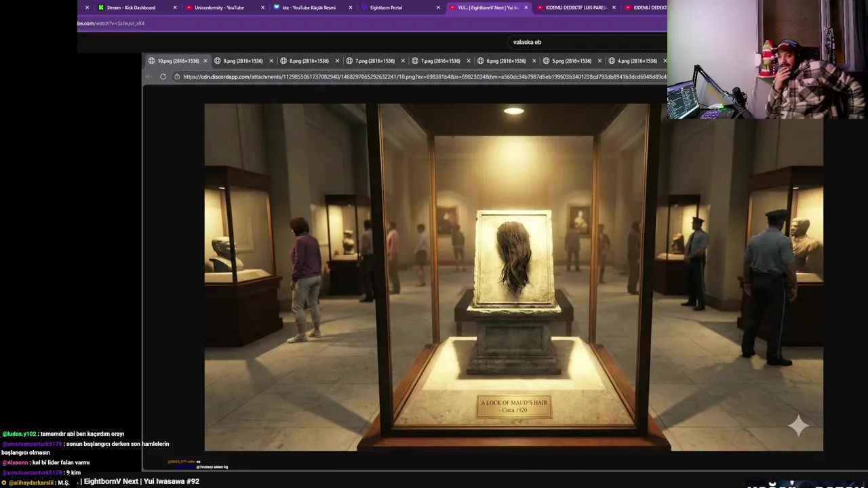Close the Eightborn Portal tab
This screenshot has width=868, height=488.
coord(438,7)
